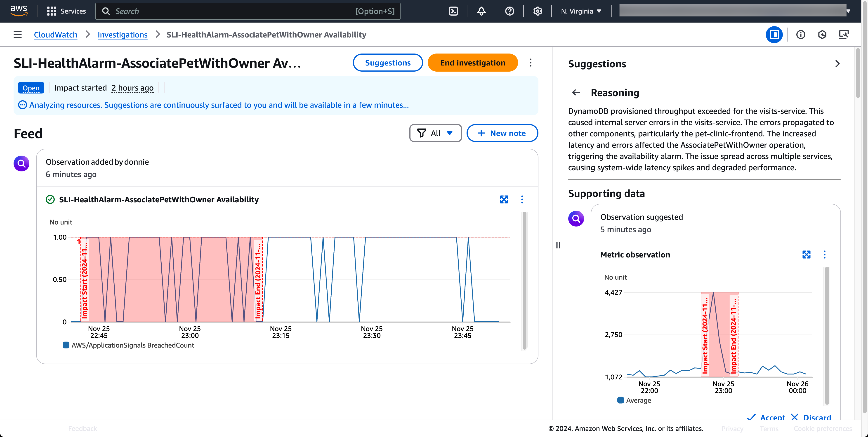Expand the SLI-HealthAlarm chart to fullscreen
The image size is (868, 437).
click(x=504, y=199)
